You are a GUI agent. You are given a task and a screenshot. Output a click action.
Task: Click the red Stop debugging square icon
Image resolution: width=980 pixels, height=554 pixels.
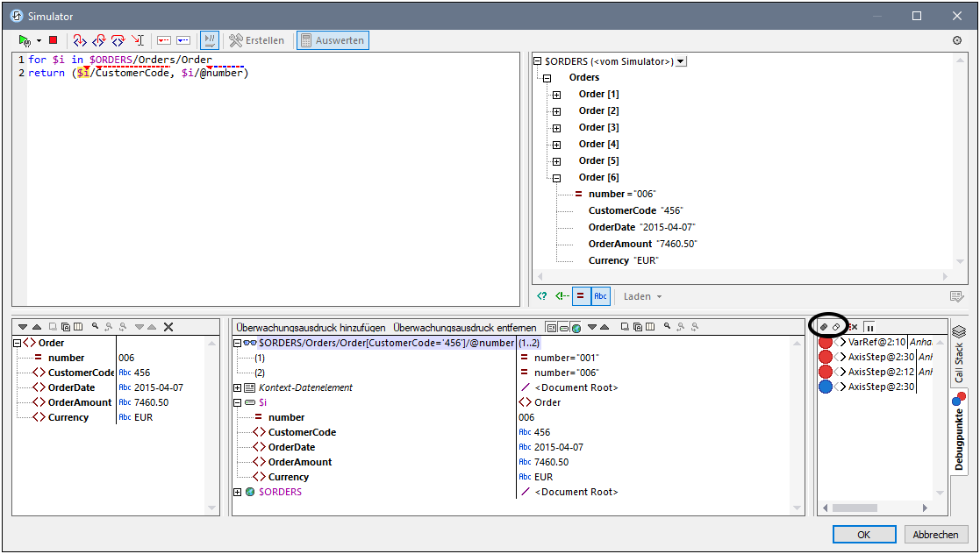tap(53, 40)
